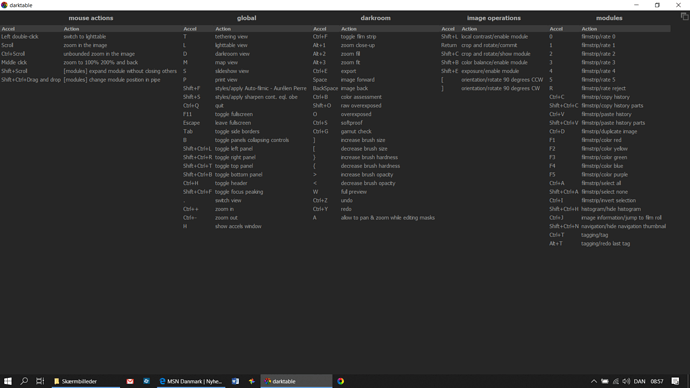
Task: Select 'show accels window' action
Action: (x=238, y=226)
